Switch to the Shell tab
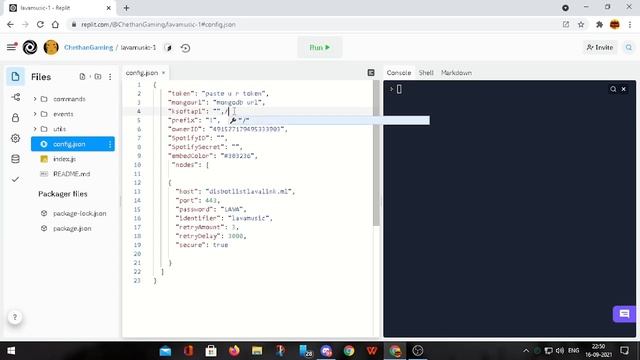The width and height of the screenshot is (640, 360). [x=426, y=73]
